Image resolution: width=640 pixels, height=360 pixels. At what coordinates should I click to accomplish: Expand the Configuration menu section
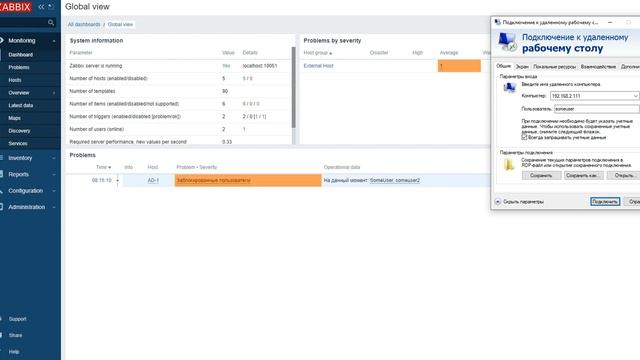coord(54,191)
